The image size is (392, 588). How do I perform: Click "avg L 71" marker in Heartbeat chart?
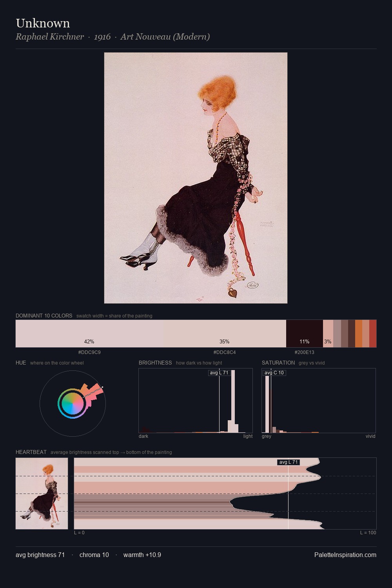(x=289, y=462)
